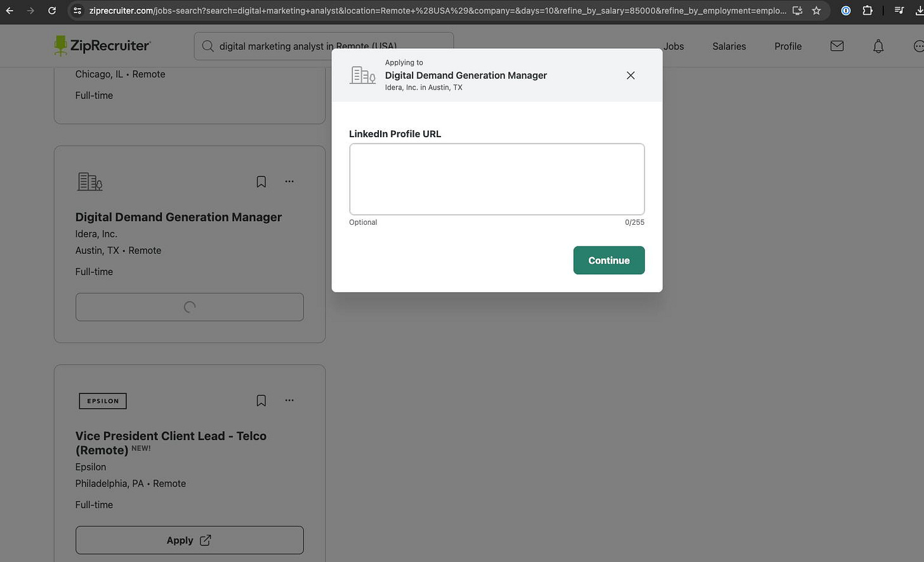The image size is (924, 562).
Task: Reload the page
Action: tap(52, 11)
